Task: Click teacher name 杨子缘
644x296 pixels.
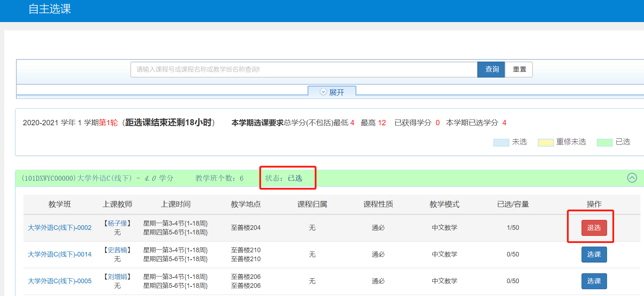Action: click(117, 223)
